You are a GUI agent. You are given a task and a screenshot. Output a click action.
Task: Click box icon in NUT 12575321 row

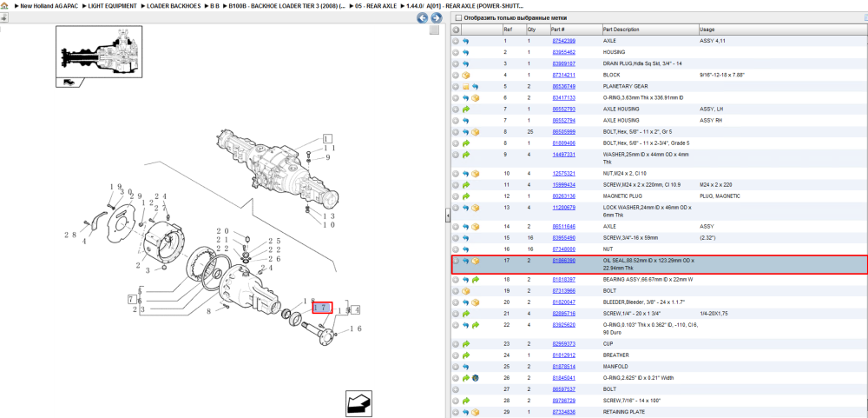[475, 174]
